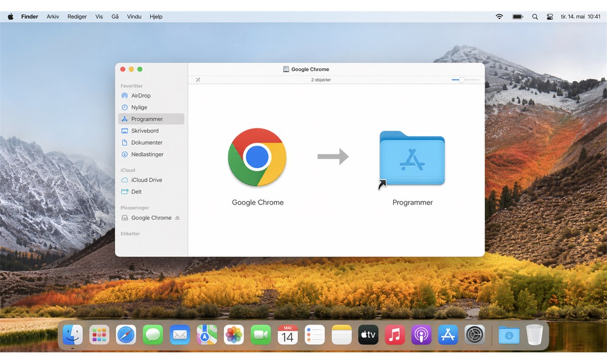Open Dokumenter in the sidebar
The image size is (607, 364).
tap(147, 143)
